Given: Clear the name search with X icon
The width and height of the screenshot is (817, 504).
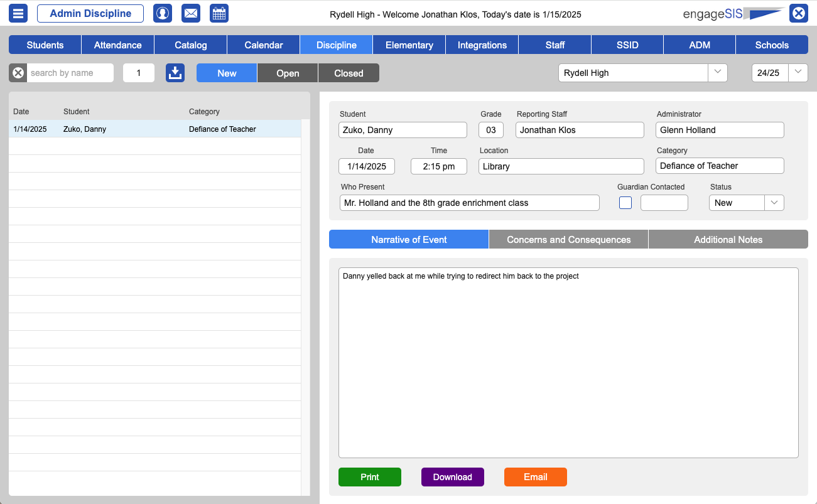Looking at the screenshot, I should pyautogui.click(x=18, y=73).
